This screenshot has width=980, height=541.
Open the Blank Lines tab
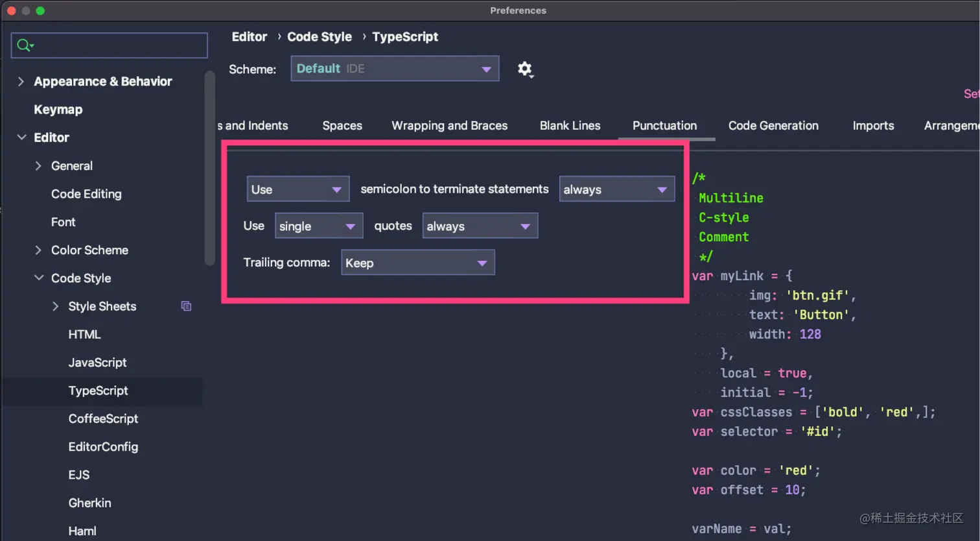tap(570, 126)
